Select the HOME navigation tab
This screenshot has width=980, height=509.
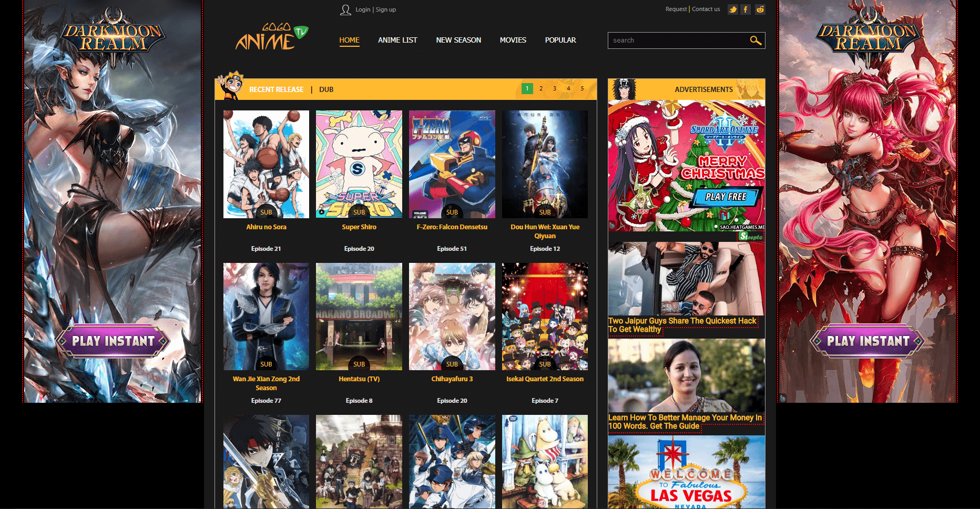(x=349, y=40)
